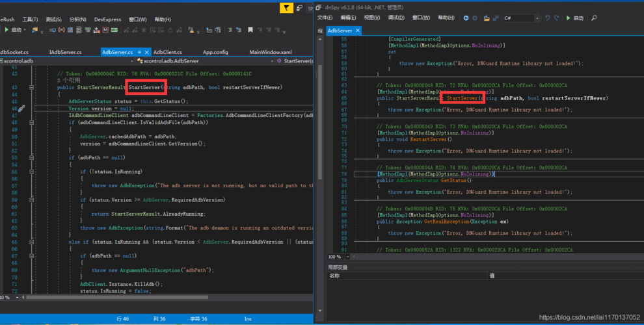
Task: Switch to the IAdbServer.cs tab
Action: pyautogui.click(x=65, y=52)
